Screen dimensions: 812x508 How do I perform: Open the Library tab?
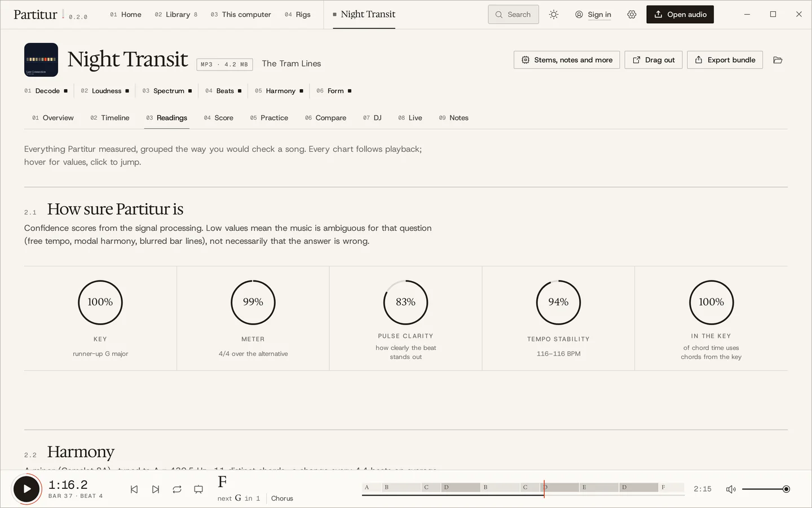point(176,15)
